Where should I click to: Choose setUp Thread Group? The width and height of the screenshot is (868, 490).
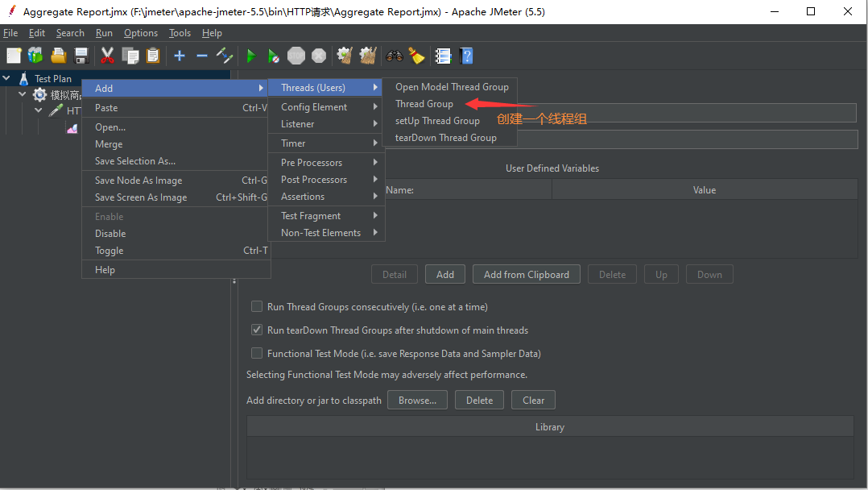(x=437, y=121)
